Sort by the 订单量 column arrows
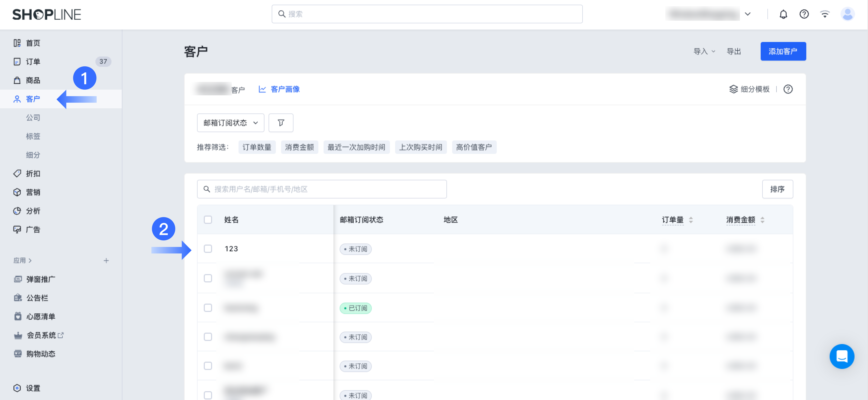 [691, 220]
